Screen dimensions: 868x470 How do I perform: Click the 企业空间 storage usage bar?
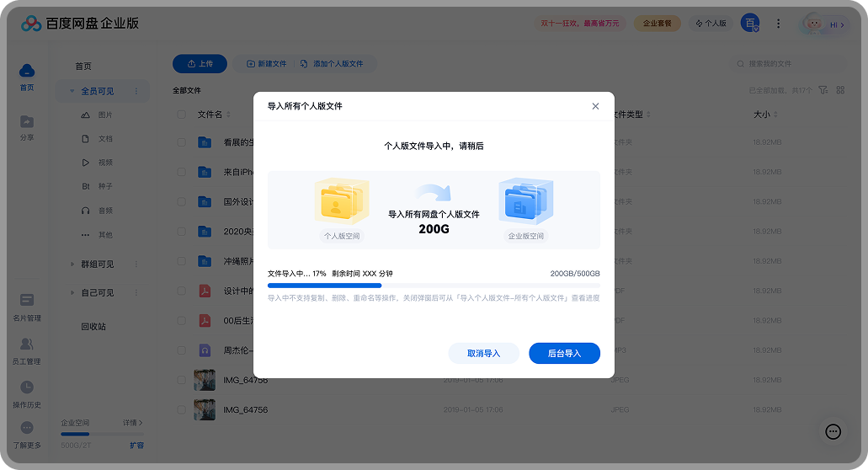coord(103,434)
